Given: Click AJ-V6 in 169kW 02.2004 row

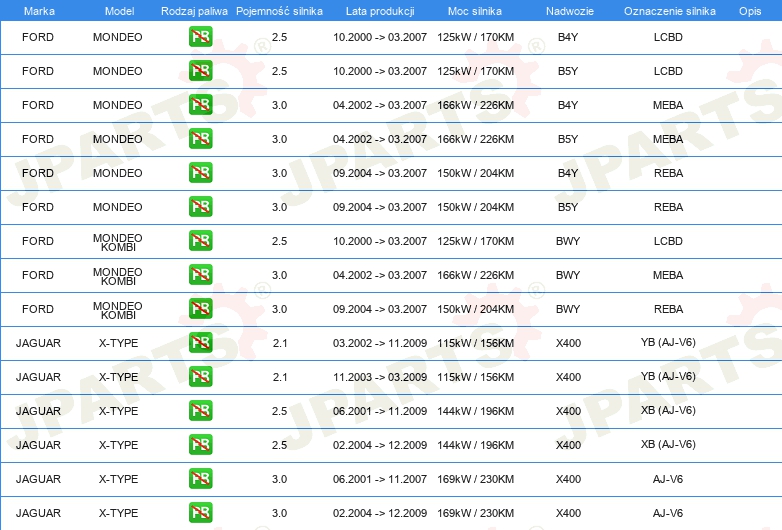Looking at the screenshot, I should 668,513.
